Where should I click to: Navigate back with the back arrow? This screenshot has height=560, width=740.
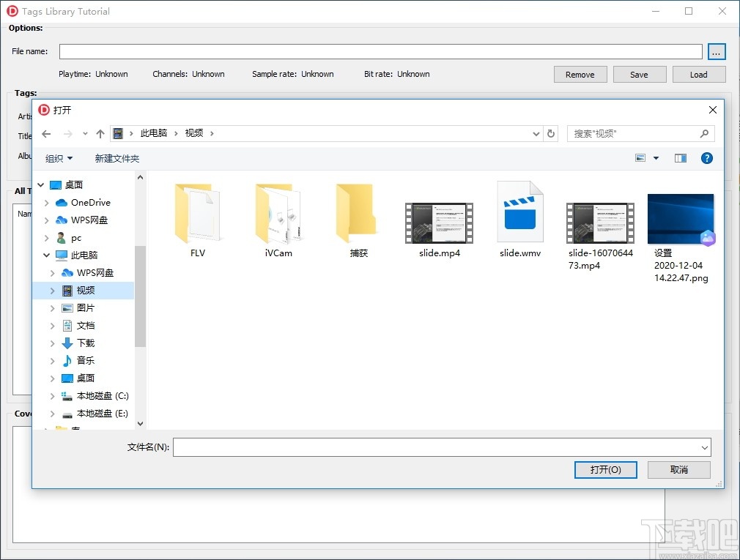[x=46, y=133]
